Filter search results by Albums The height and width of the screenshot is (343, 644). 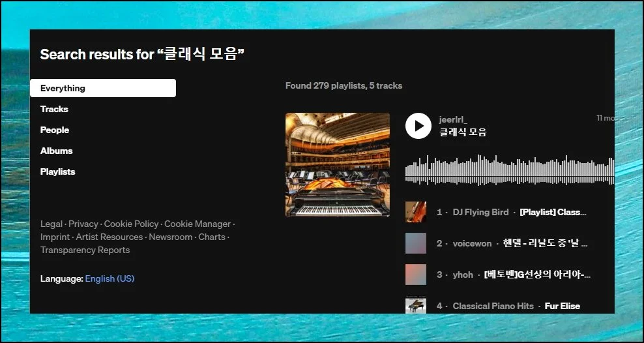tap(57, 151)
